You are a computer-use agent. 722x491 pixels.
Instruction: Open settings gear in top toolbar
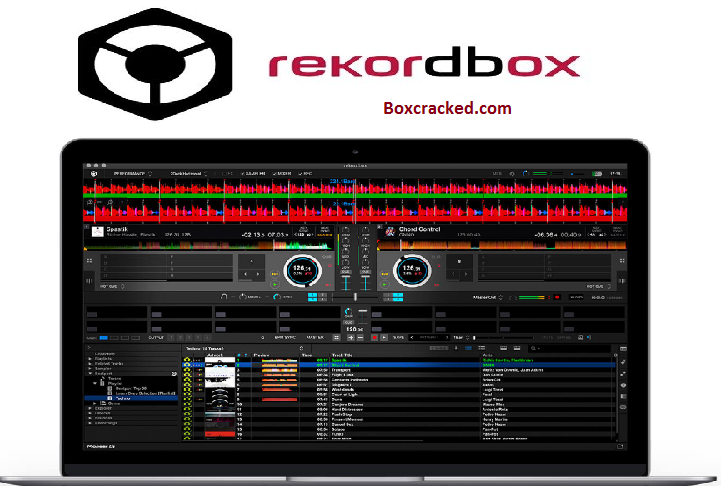click(512, 174)
